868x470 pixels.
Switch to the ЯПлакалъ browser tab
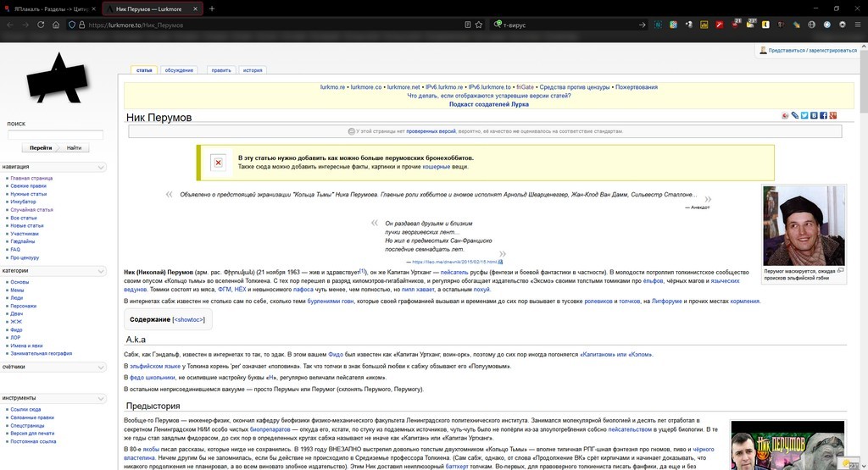pos(51,8)
